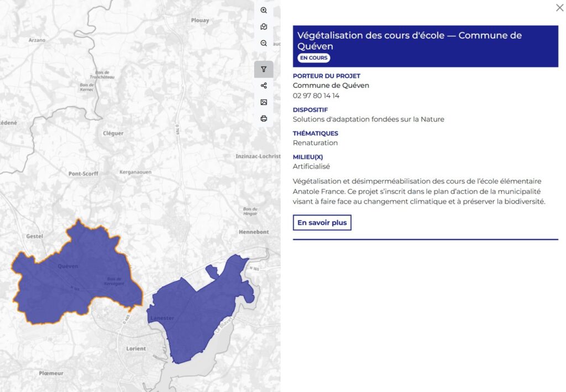Viewport: 566px width, 392px height.
Task: Select the Lanester commune polygon
Action: click(x=193, y=315)
